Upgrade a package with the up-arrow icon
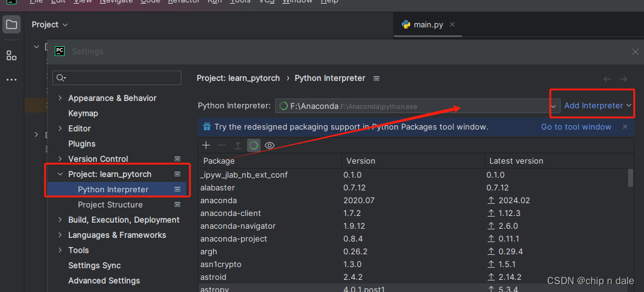This screenshot has width=644, height=292. pyautogui.click(x=237, y=145)
